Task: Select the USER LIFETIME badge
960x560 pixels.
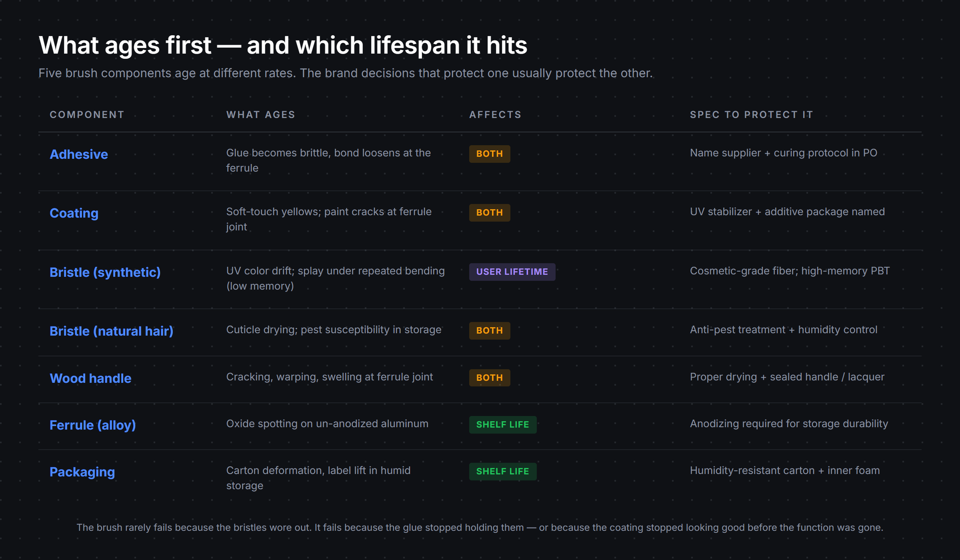Action: [x=512, y=272]
